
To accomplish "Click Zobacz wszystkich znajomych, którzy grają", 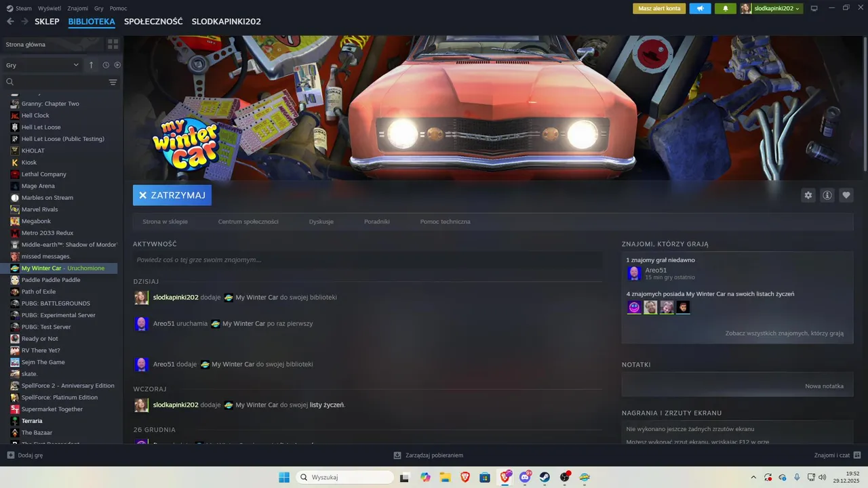I will (x=785, y=333).
